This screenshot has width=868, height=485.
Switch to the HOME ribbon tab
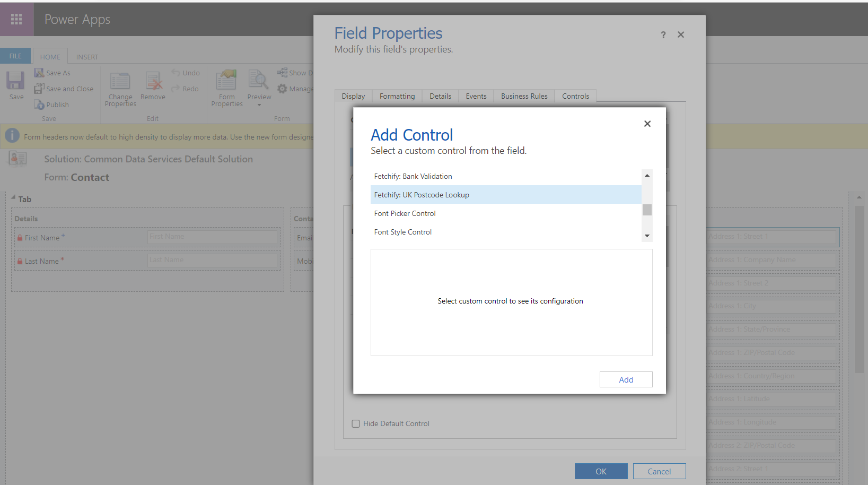(x=50, y=57)
